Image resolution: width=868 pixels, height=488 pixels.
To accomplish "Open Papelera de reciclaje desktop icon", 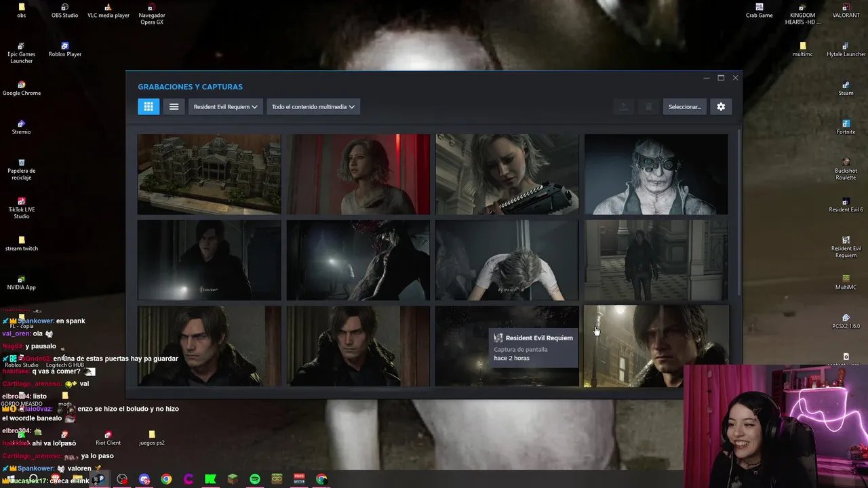I will 22,169.
